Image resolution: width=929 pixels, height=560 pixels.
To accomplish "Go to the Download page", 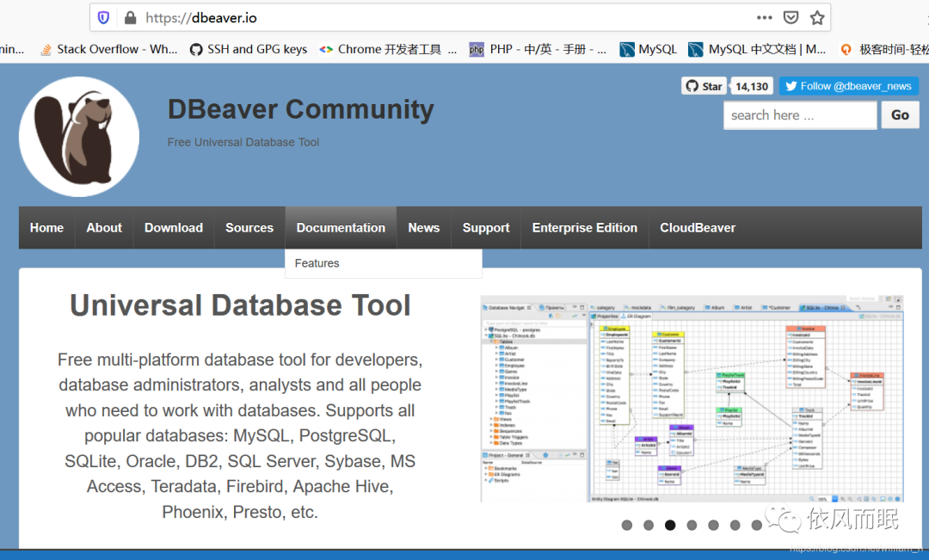I will click(174, 228).
